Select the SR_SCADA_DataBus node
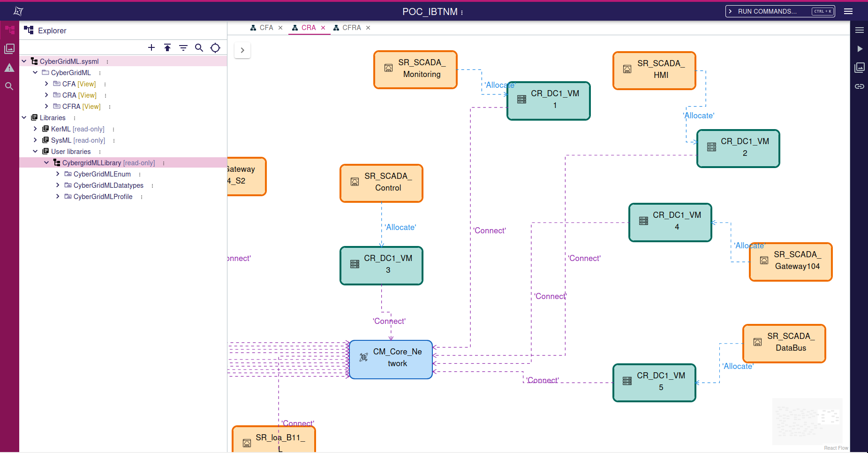The width and height of the screenshot is (868, 453). coord(784,344)
